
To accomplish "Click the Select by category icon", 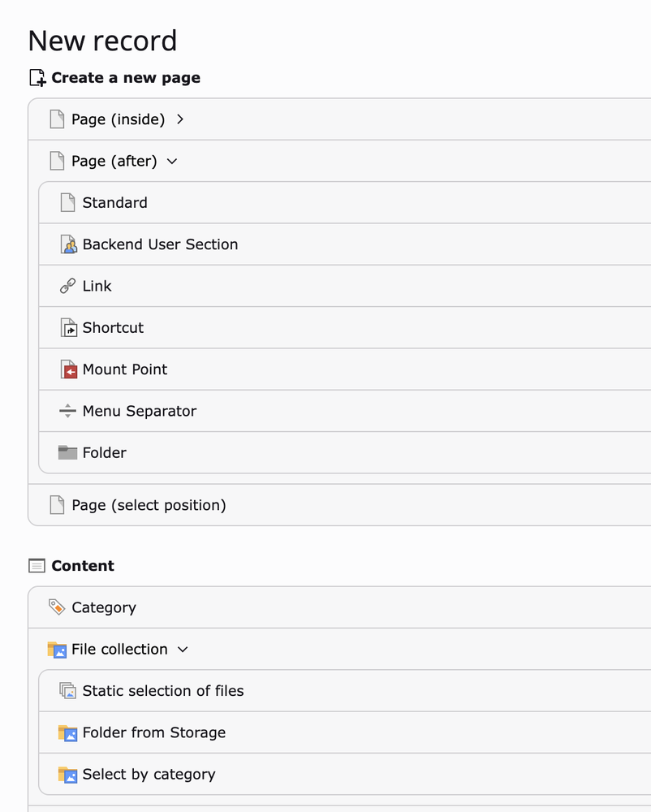I will [x=68, y=775].
